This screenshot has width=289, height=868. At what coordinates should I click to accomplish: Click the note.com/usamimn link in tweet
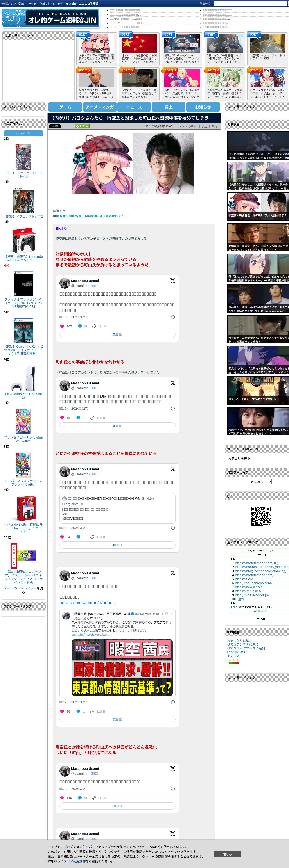click(88, 603)
